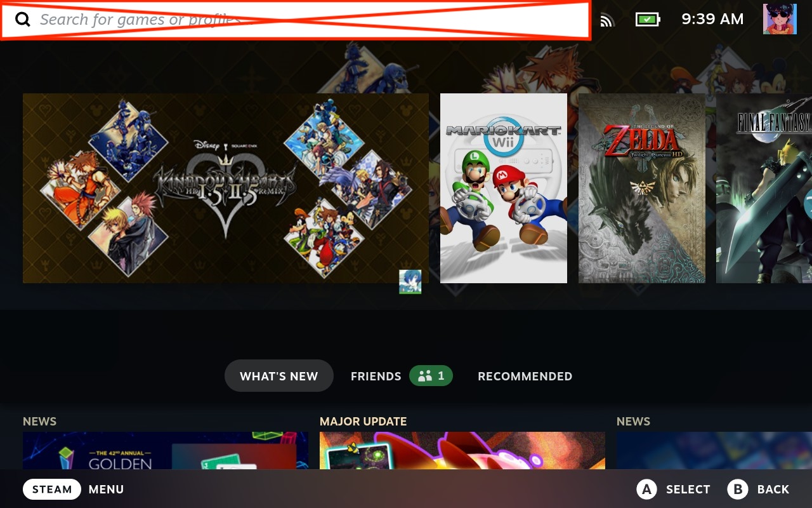Image resolution: width=812 pixels, height=508 pixels.
Task: Check the battery status icon
Action: [x=647, y=20]
